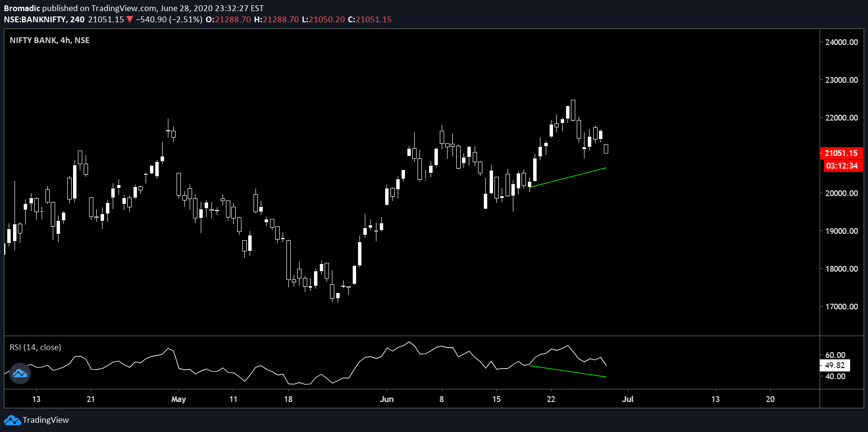Click the NSE:BANKNIFTY, 240 symbol text
Screen dimensions: 868x432
44,19
